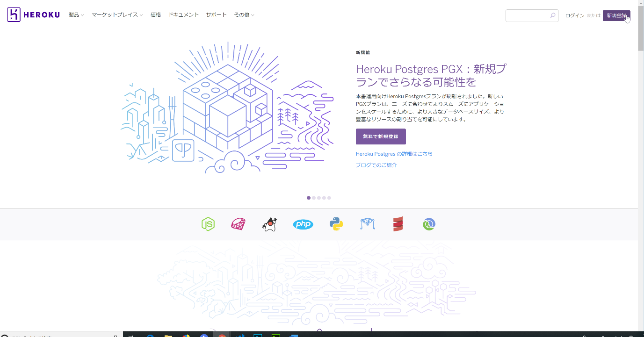This screenshot has width=644, height=337.
Task: Click the 無料で新規登録 button
Action: (x=381, y=136)
